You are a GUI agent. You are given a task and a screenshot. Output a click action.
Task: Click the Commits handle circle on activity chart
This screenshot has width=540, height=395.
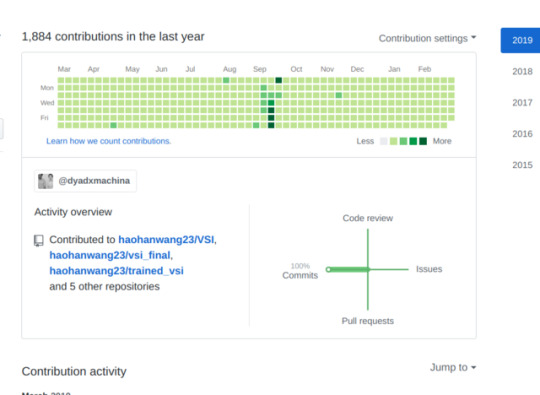[329, 269]
